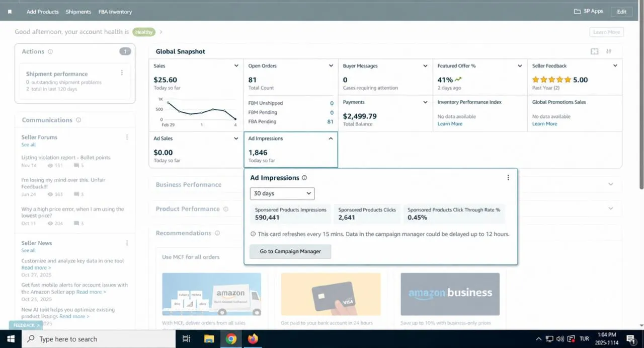Open the Amazon MCF truck thumbnail
The image size is (644, 348).
click(x=212, y=294)
